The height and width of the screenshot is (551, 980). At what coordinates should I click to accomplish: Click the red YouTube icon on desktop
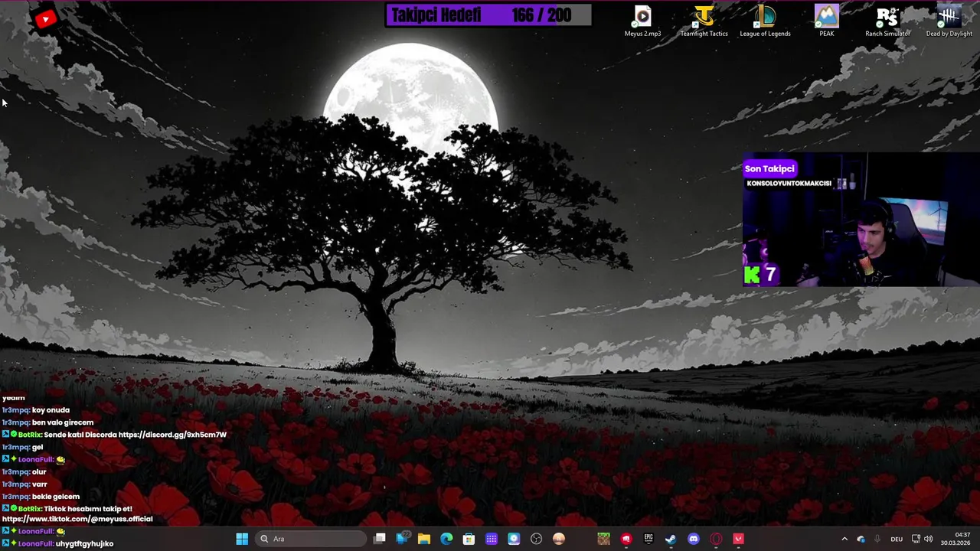coord(45,19)
